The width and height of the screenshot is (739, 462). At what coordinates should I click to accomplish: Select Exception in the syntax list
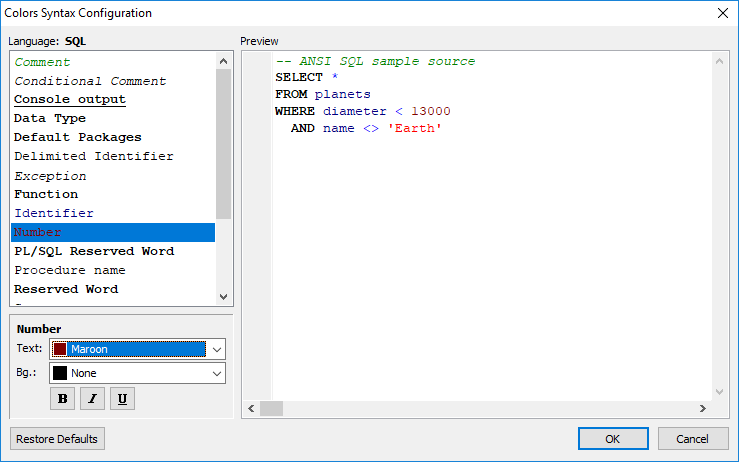[113, 176]
